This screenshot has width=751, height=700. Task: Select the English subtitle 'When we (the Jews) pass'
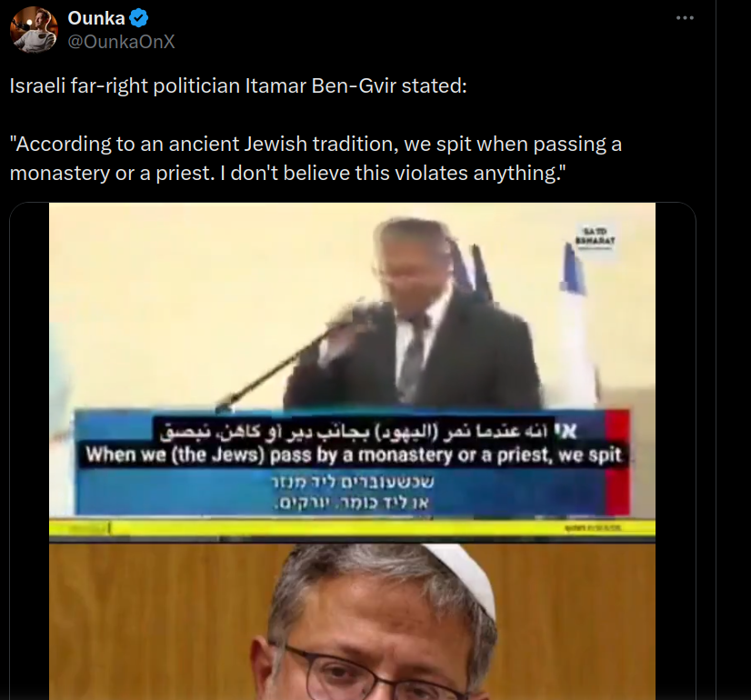354,455
